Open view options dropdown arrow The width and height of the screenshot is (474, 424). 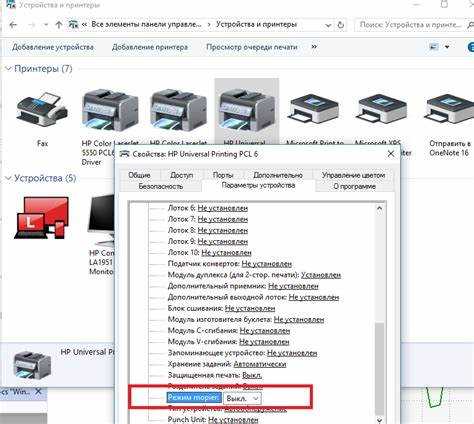pyautogui.click(x=447, y=47)
